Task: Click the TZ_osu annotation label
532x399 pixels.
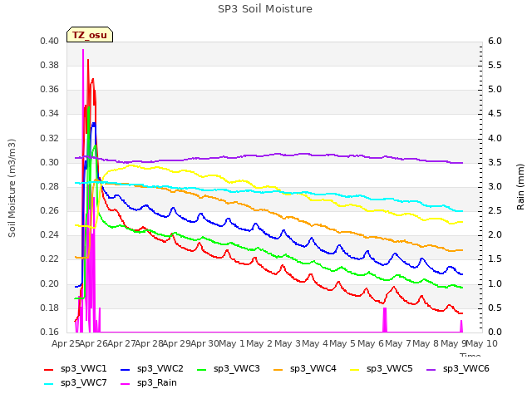Action: [x=90, y=35]
